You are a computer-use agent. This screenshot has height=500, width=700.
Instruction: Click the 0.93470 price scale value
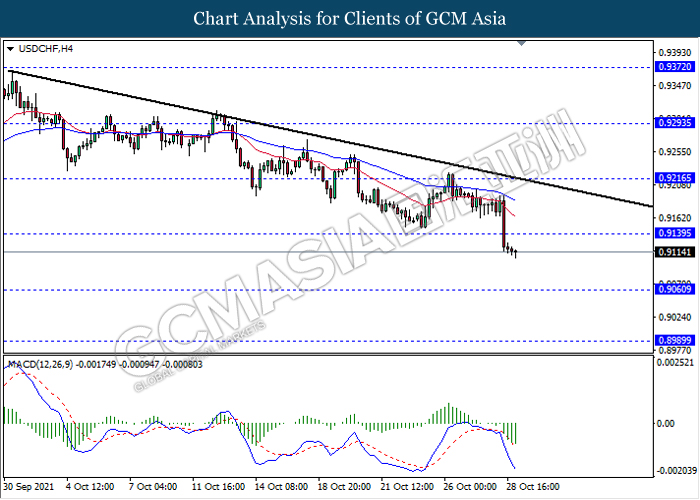[675, 85]
